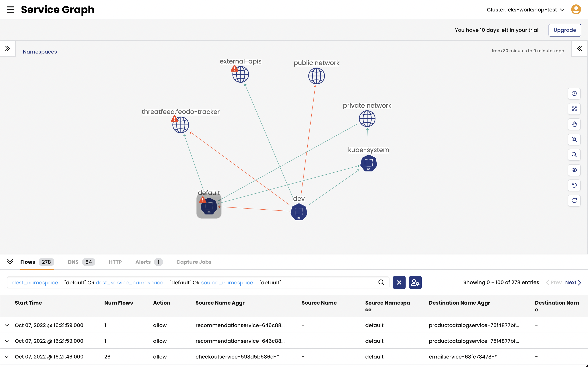Click the Upgrade button
Screen dimensions: 588x367
pos(565,30)
